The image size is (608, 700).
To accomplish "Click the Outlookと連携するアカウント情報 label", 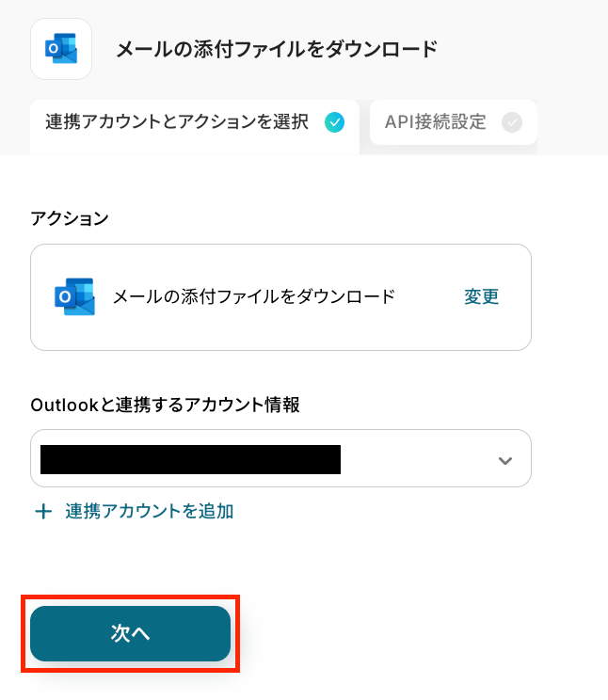I will pyautogui.click(x=166, y=405).
